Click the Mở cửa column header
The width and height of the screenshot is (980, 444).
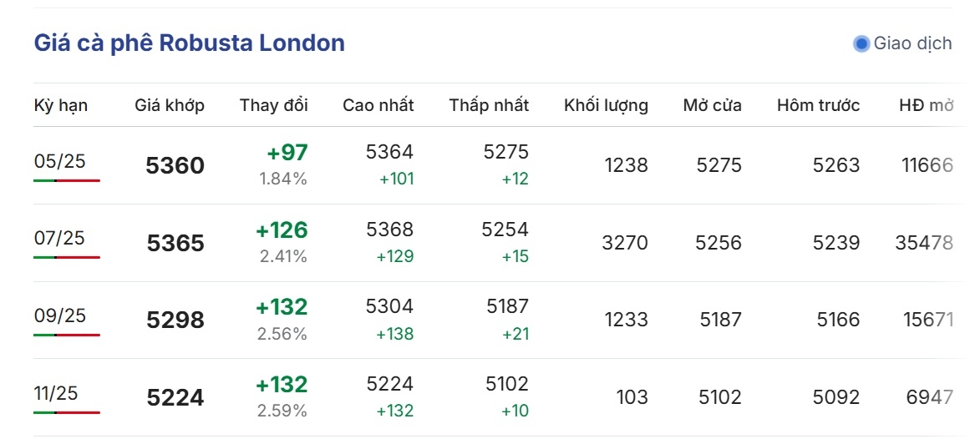point(713,105)
